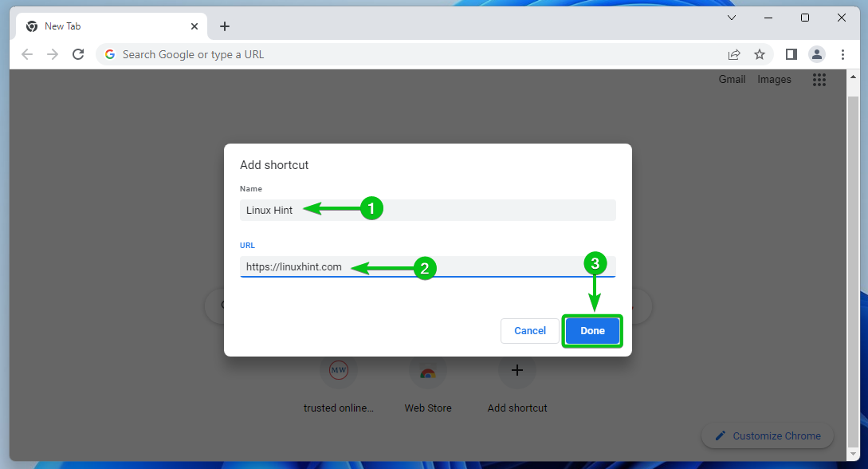Open a new tab with plus

coord(224,26)
